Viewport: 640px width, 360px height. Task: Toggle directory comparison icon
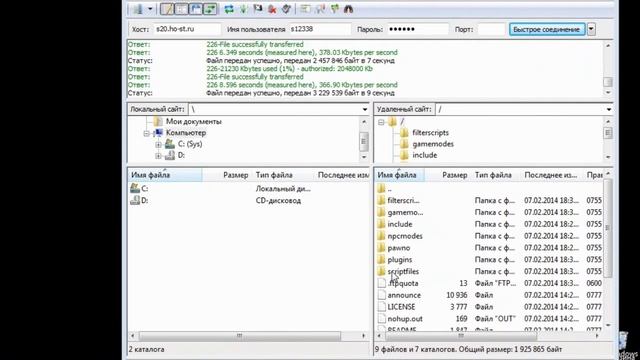(x=320, y=9)
